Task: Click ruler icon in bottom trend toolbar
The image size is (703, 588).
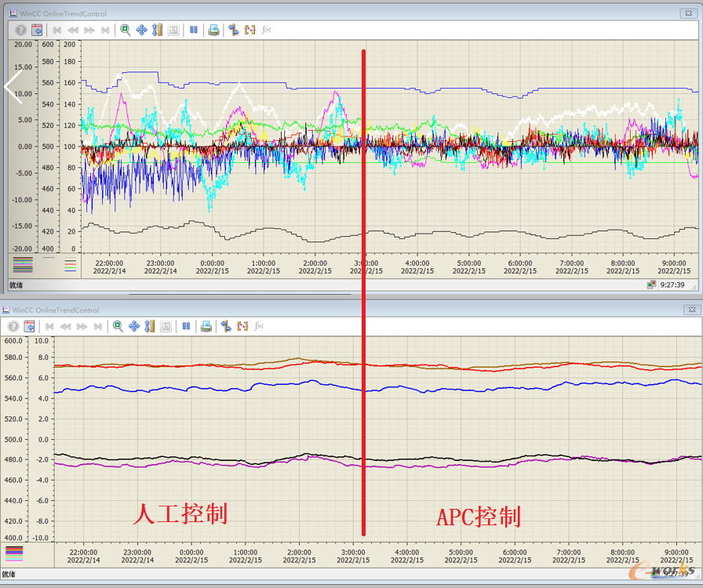Action: pos(150,326)
